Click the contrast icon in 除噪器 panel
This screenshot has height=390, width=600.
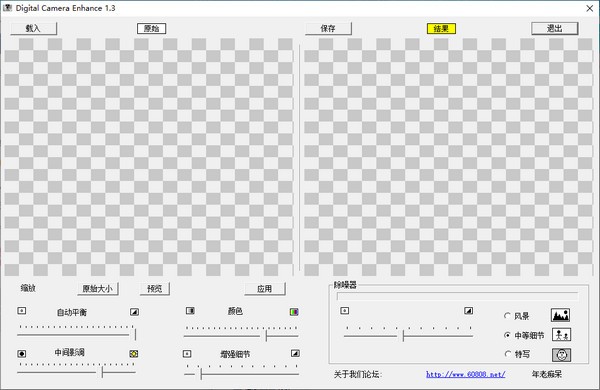tap(468, 311)
